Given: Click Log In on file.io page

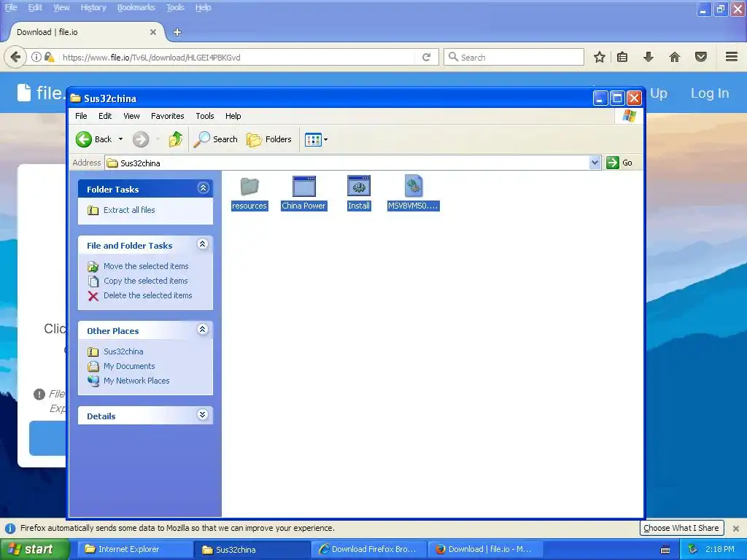Looking at the screenshot, I should (x=710, y=93).
